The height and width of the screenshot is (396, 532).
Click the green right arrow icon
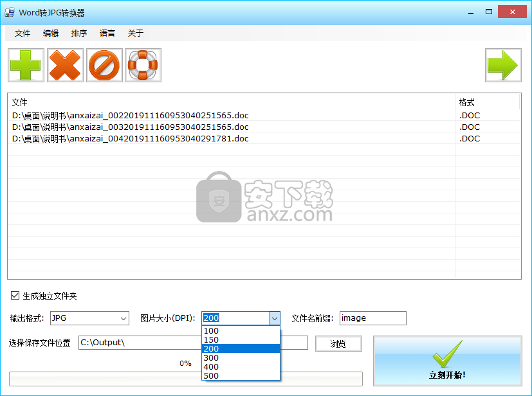[503, 65]
